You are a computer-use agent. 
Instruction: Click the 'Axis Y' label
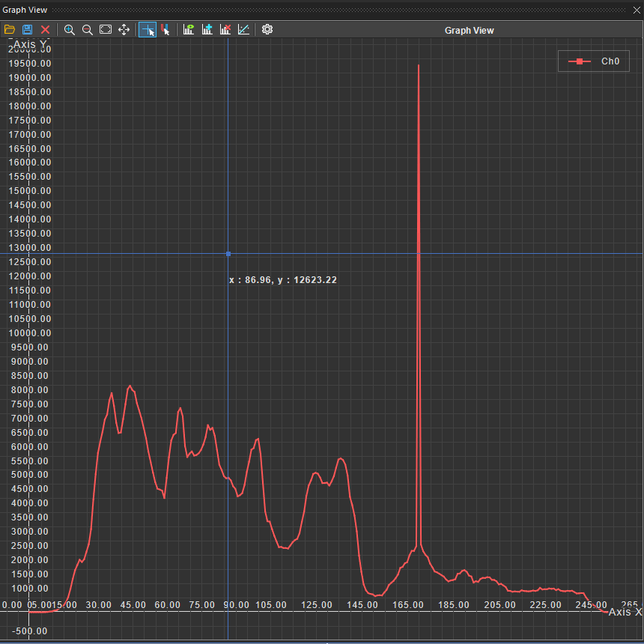click(30, 44)
